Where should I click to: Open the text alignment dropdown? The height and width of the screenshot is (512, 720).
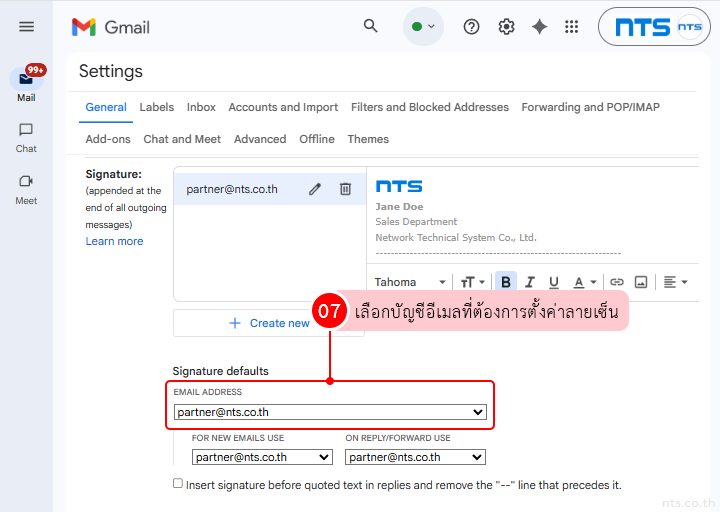coord(675,282)
